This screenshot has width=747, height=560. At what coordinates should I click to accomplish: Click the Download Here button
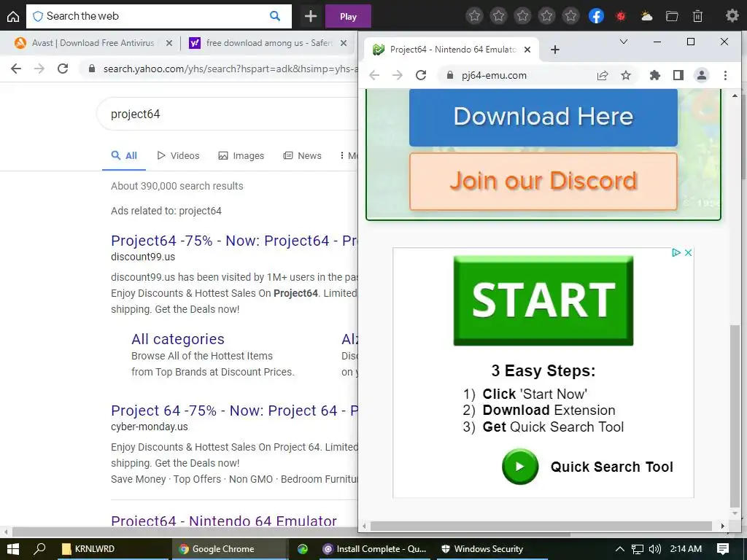tap(543, 117)
